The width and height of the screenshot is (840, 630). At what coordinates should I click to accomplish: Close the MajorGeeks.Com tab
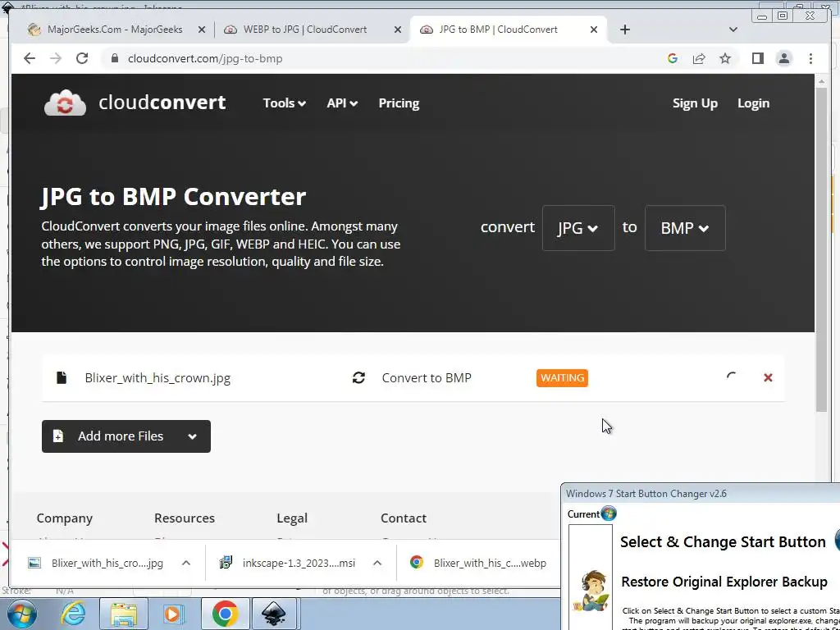click(202, 30)
